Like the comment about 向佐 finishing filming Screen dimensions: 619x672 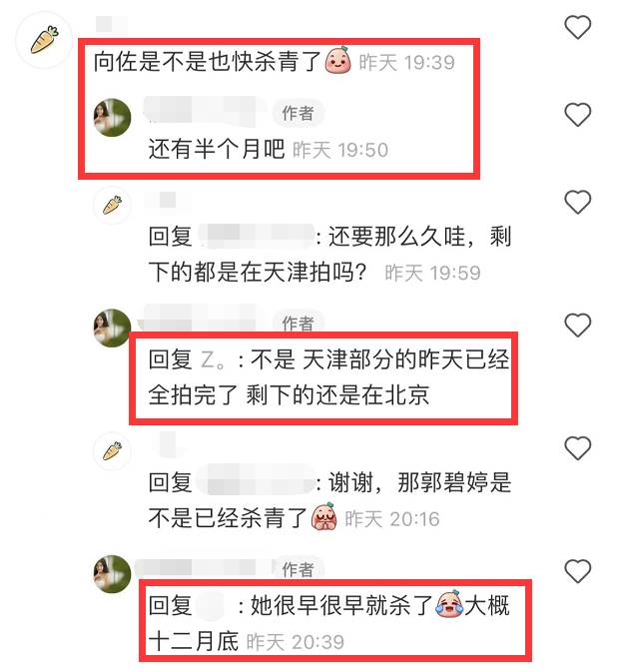tap(577, 27)
